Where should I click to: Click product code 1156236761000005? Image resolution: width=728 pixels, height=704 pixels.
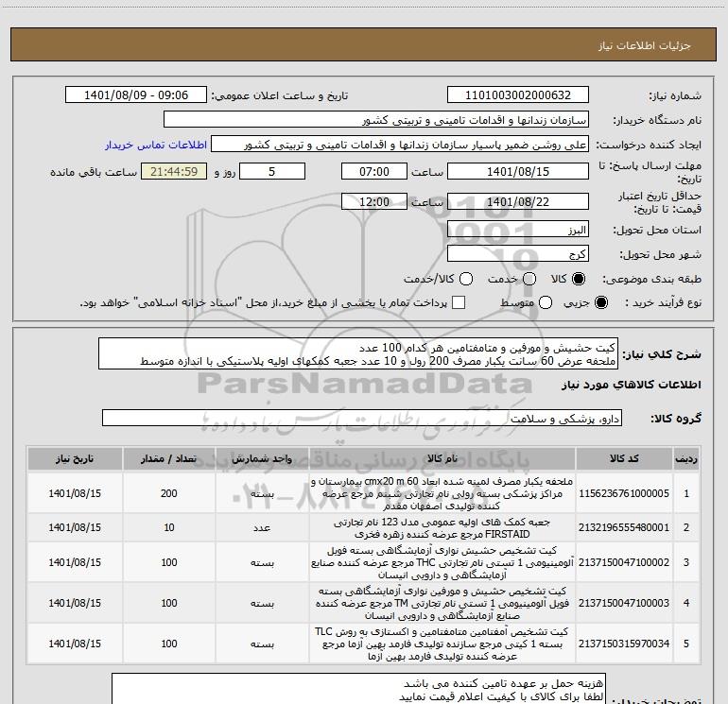coord(624,493)
